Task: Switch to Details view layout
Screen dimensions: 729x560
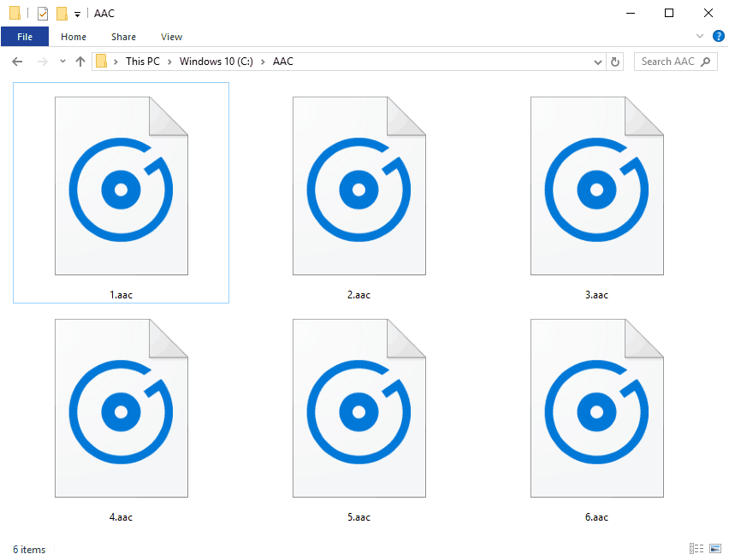Action: (x=696, y=549)
